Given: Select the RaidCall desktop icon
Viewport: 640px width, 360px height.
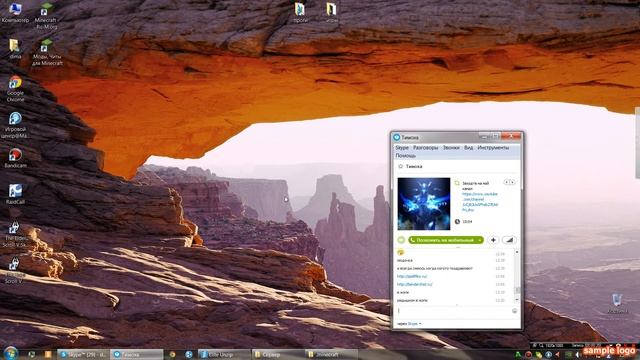Looking at the screenshot, I should tap(15, 194).
